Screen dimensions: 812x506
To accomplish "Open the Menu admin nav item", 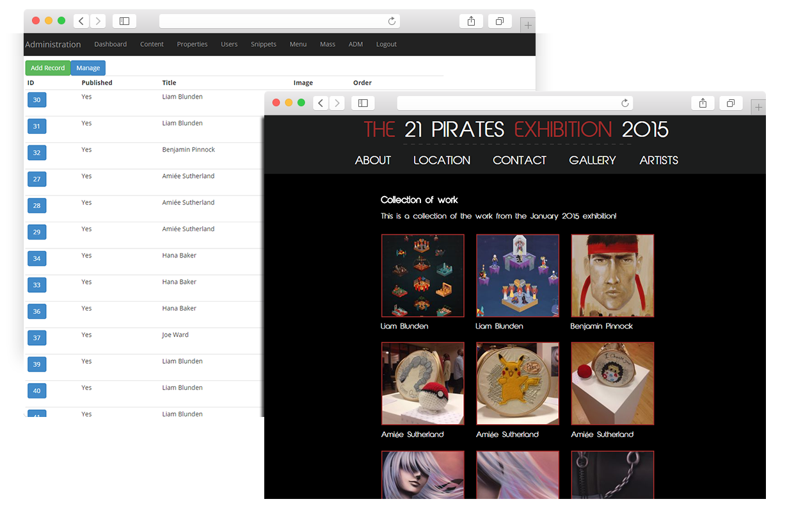I will pyautogui.click(x=298, y=44).
